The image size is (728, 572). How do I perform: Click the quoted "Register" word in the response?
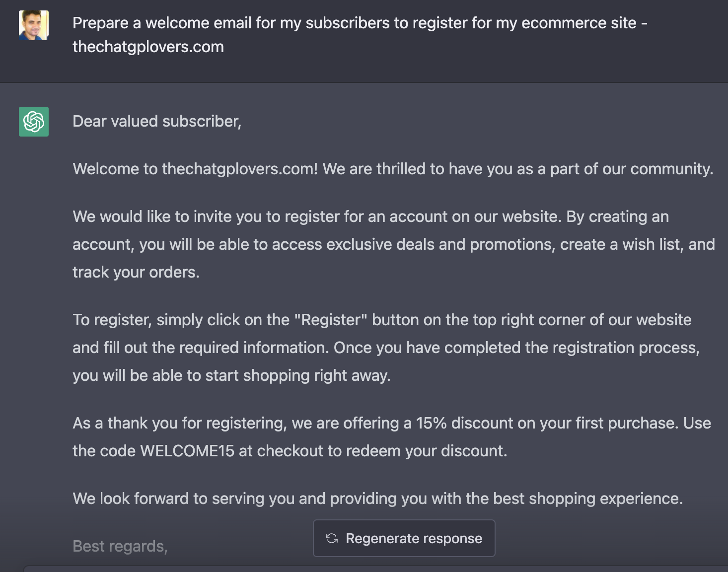point(331,320)
